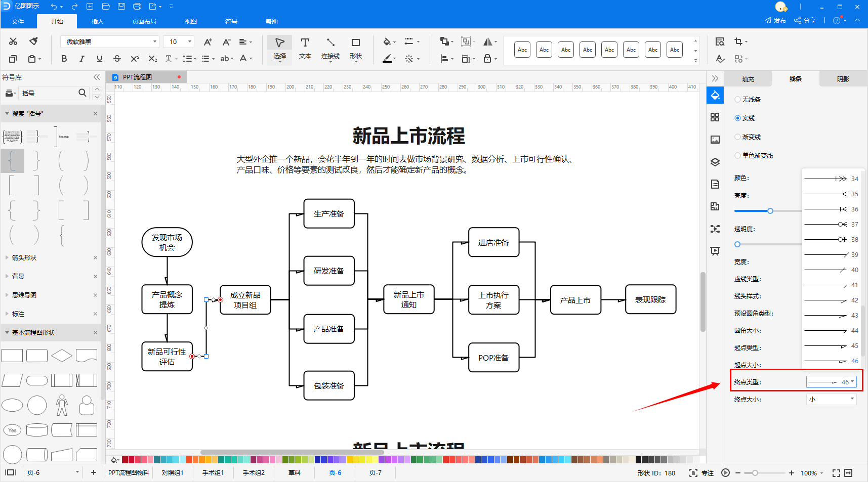Click the Italic formatting icon
The height and width of the screenshot is (482, 868).
[x=81, y=59]
